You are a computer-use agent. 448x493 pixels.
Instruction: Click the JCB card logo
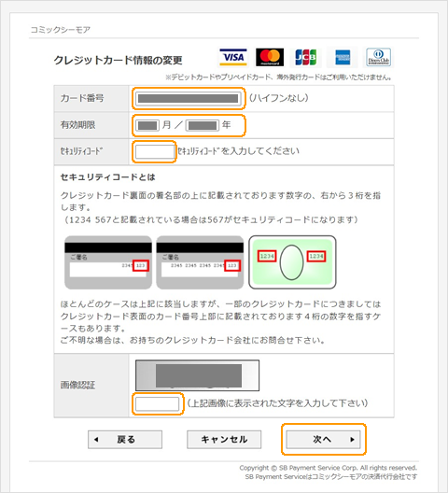306,57
